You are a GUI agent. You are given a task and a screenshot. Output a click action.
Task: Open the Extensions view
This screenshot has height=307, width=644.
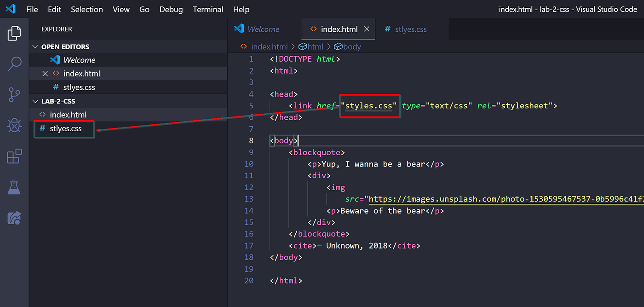(x=14, y=156)
